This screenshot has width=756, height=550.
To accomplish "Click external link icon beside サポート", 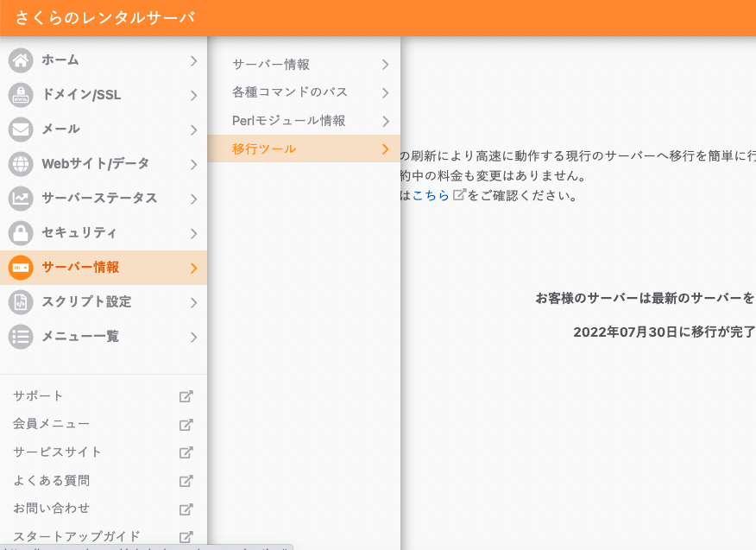I will click(x=186, y=396).
